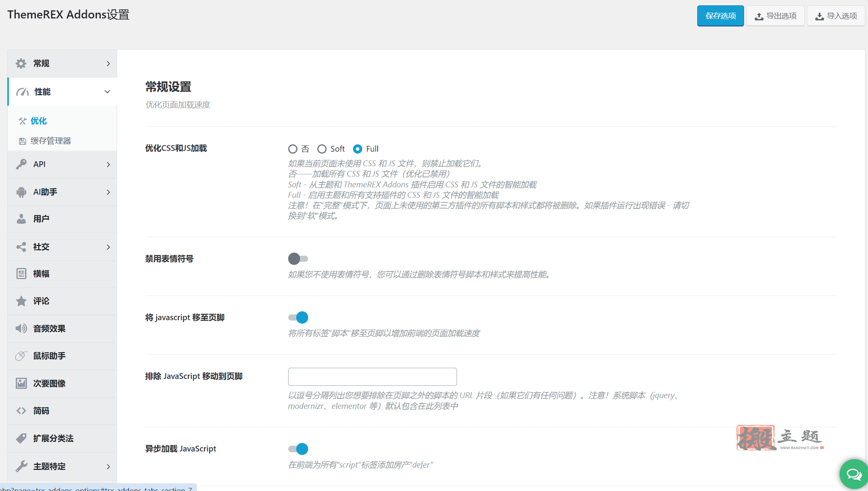Click the banner page icon beside 横幅

tap(21, 274)
